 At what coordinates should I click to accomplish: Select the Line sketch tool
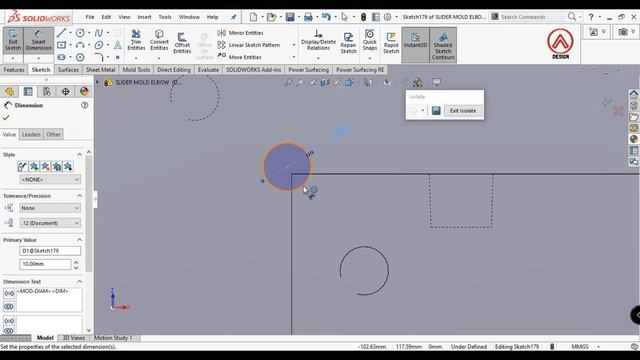tap(61, 33)
